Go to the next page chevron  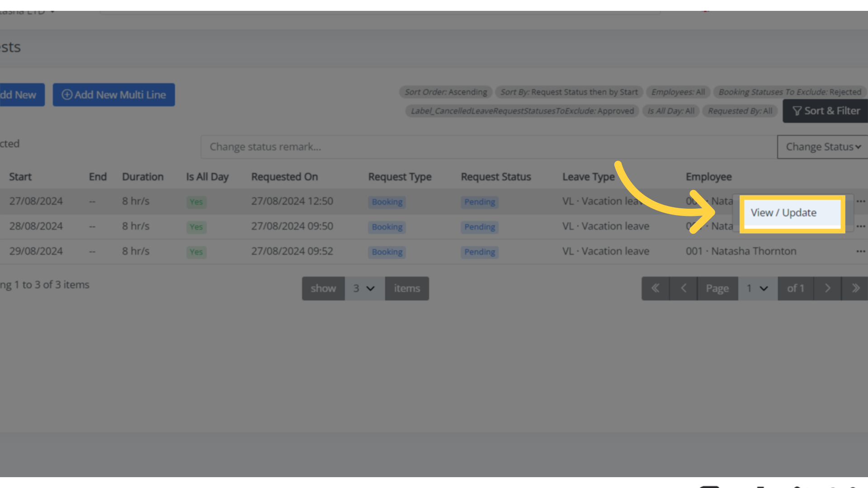pos(827,288)
